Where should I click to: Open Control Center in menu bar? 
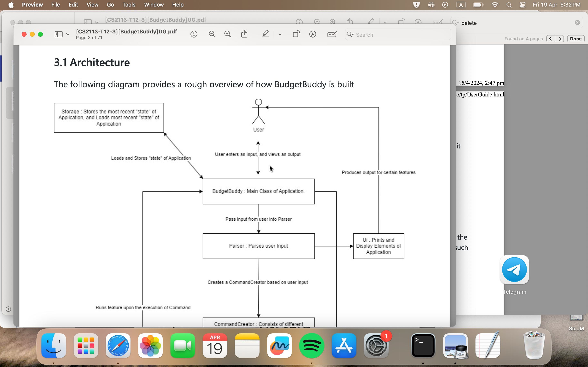coord(522,5)
